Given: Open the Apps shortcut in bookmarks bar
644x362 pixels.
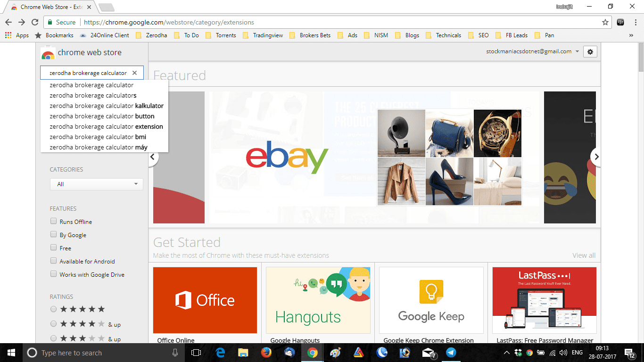Looking at the screenshot, I should pyautogui.click(x=17, y=35).
